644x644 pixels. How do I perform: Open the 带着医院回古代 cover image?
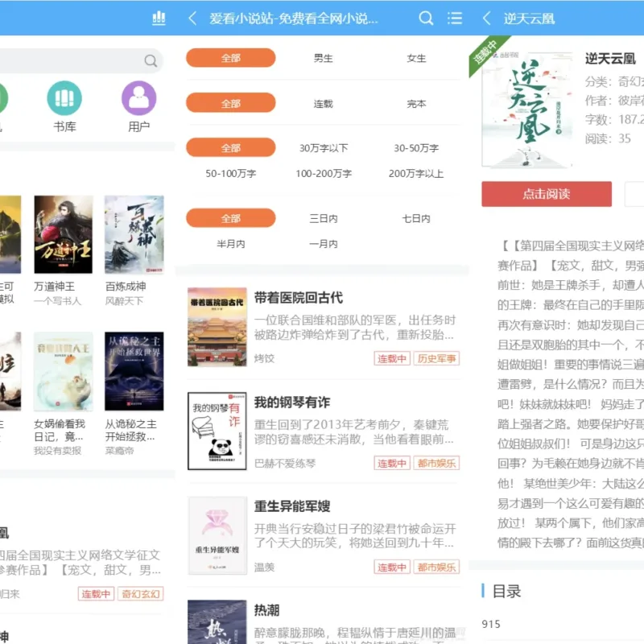[x=217, y=327]
